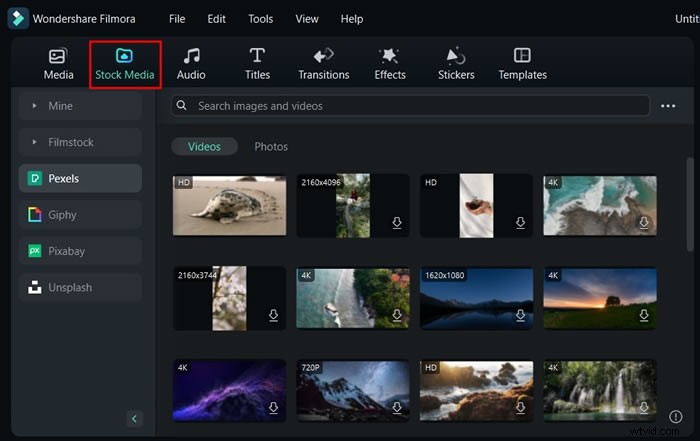Select the 4K waterfall thumbnail
The height and width of the screenshot is (441, 700).
click(600, 391)
